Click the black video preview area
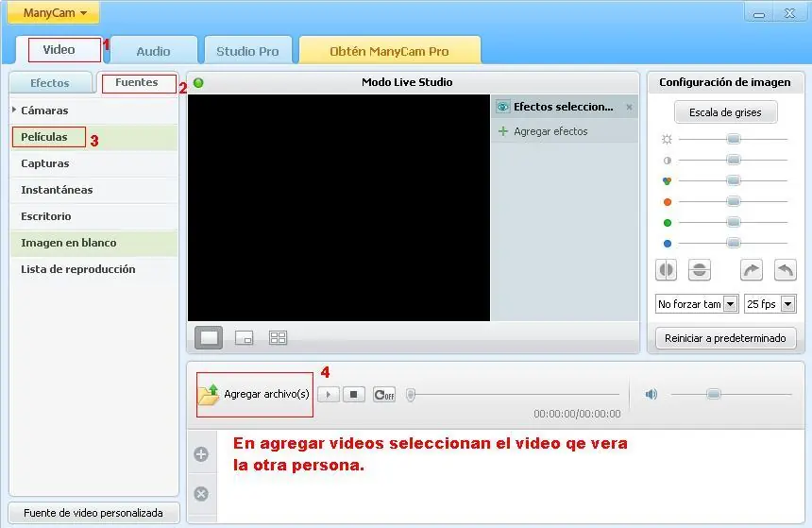This screenshot has width=812, height=528. 339,208
